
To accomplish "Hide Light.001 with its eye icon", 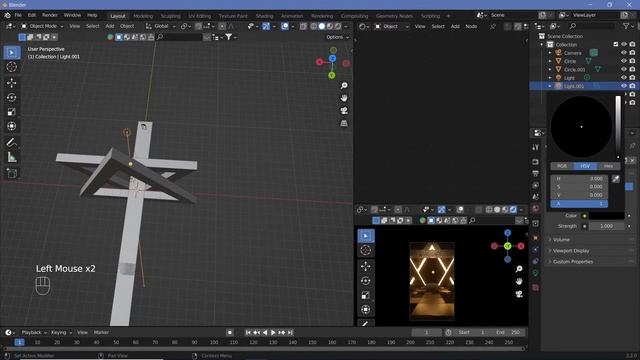I will (624, 86).
